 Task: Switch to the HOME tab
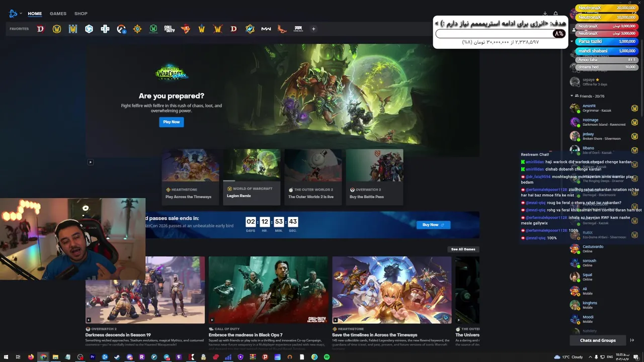tap(35, 14)
